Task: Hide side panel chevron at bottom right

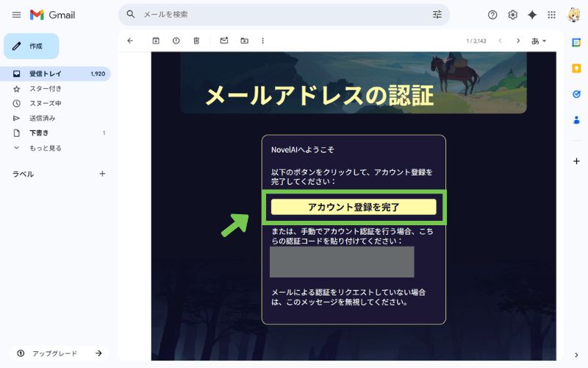Action: 576,355
